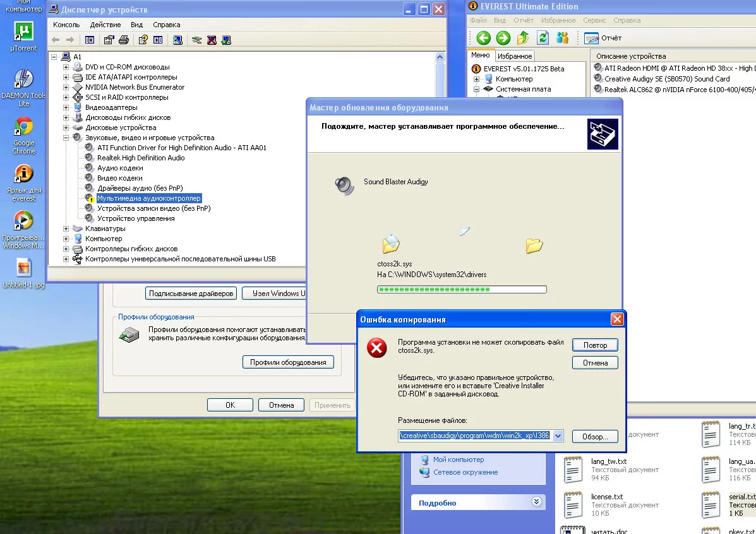Click the Отчёт report toolbar button

click(603, 38)
